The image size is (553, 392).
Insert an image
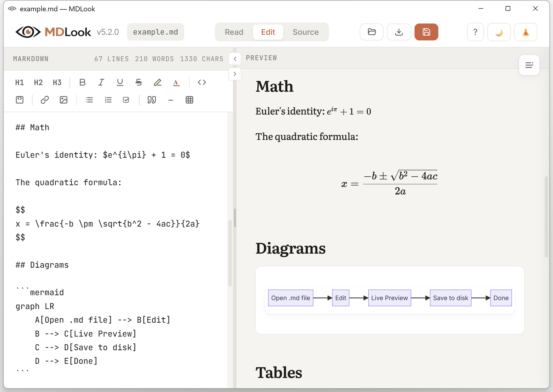click(64, 100)
